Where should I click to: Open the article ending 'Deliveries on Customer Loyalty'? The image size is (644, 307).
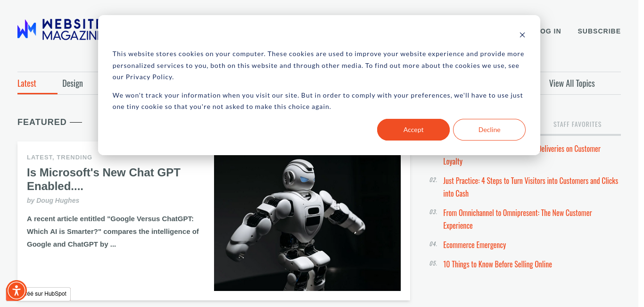[x=522, y=155]
